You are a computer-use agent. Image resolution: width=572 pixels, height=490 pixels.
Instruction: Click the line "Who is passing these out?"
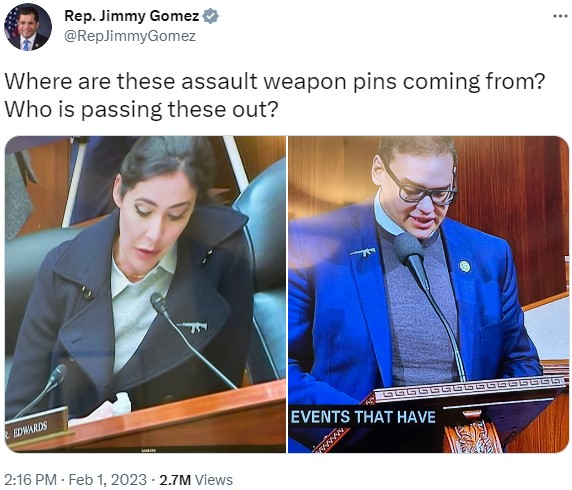point(141,110)
